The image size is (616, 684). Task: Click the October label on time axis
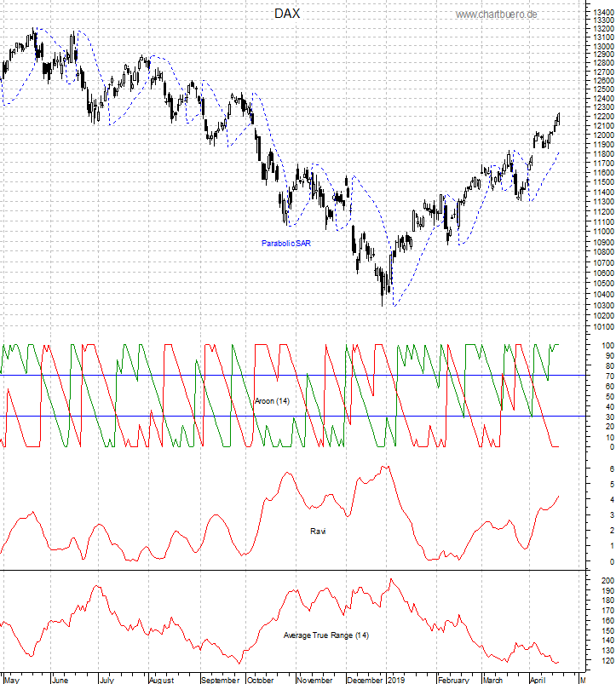click(x=261, y=680)
